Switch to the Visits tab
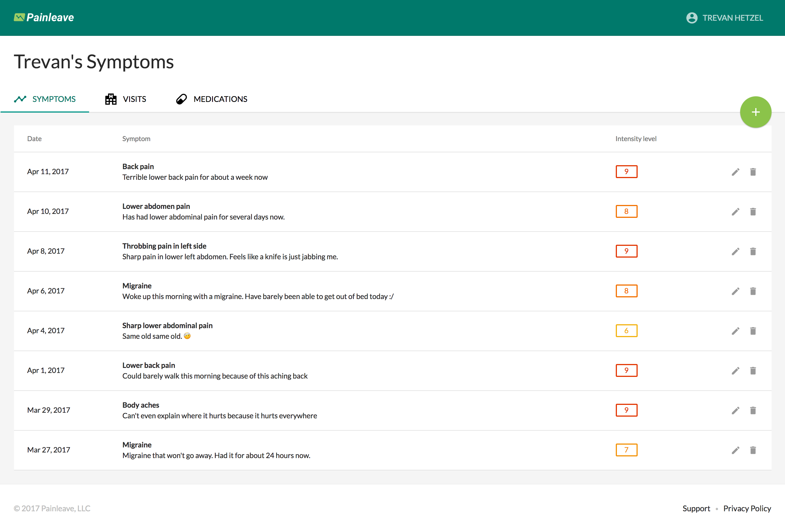The width and height of the screenshot is (785, 532). (x=126, y=99)
